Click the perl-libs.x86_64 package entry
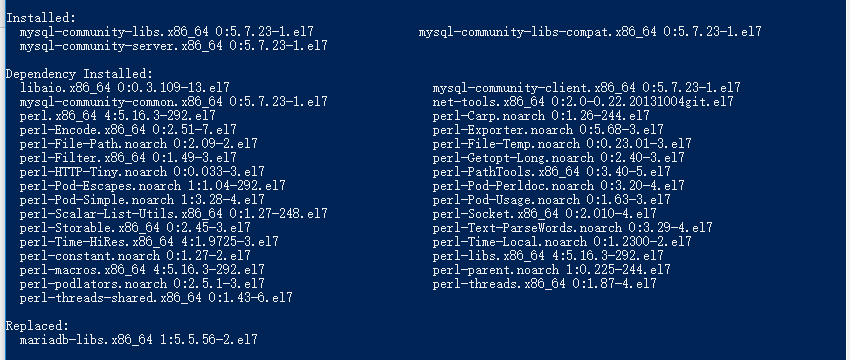This screenshot has height=360, width=850. 548,256
